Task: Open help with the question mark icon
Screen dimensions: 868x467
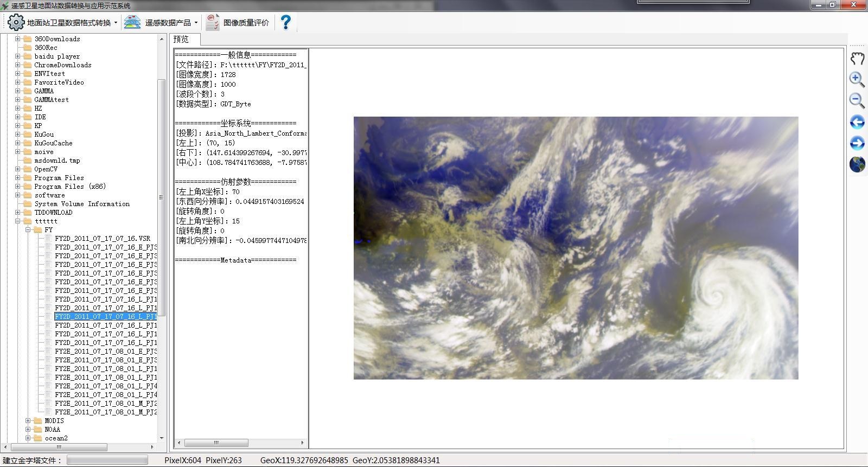Action: (x=286, y=22)
